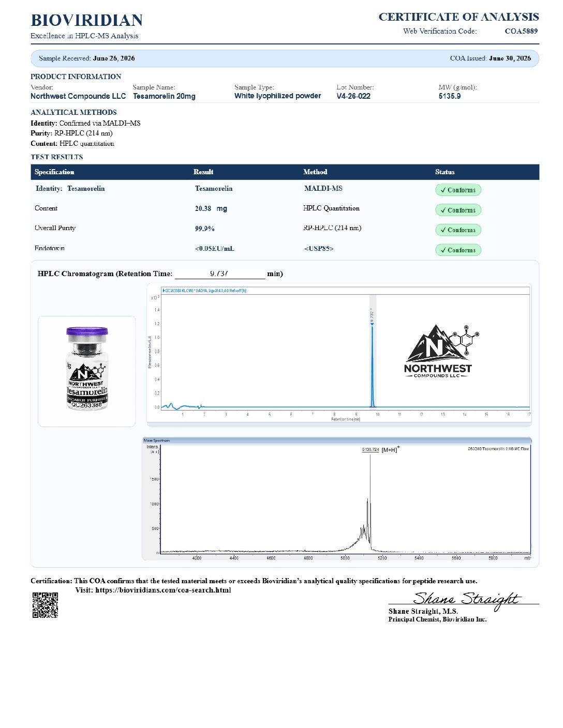Click the Status column header

[445, 172]
